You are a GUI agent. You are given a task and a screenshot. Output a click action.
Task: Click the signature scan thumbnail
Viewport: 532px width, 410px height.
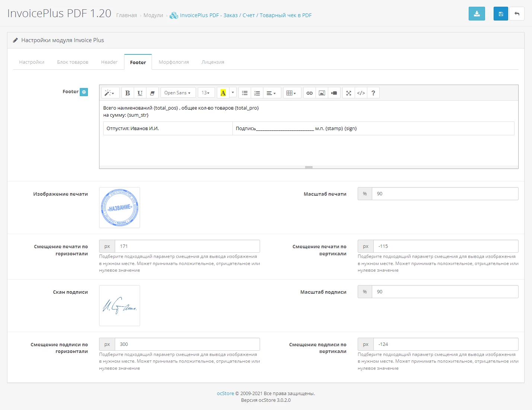point(120,306)
